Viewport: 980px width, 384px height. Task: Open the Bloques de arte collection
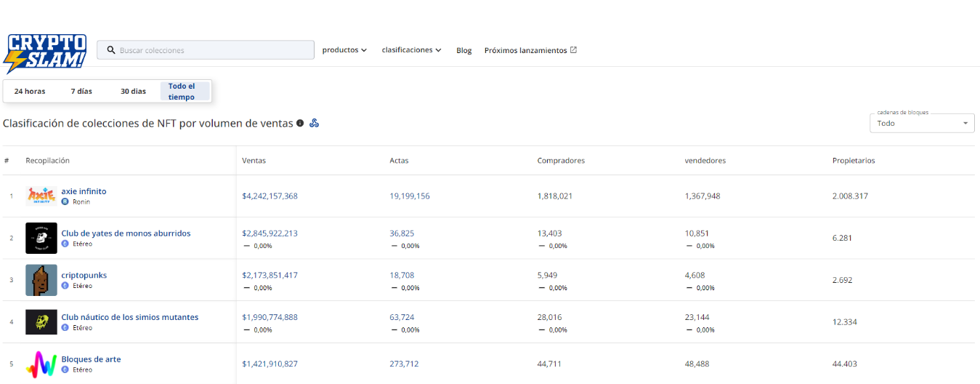[x=91, y=359]
